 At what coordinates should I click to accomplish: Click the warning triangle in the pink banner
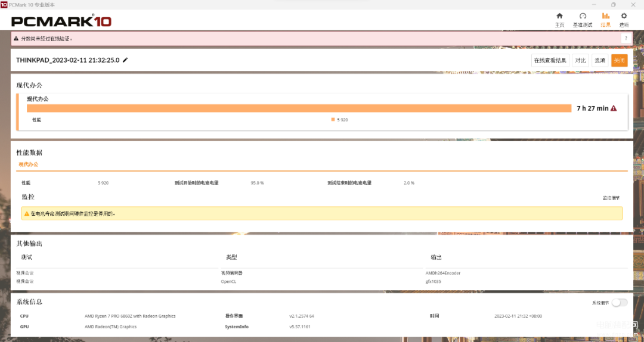tap(16, 39)
